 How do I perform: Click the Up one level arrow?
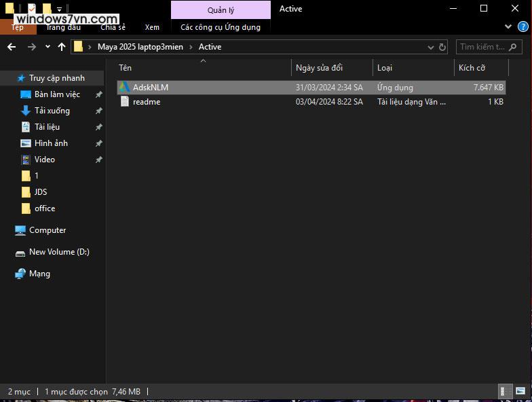(x=62, y=47)
